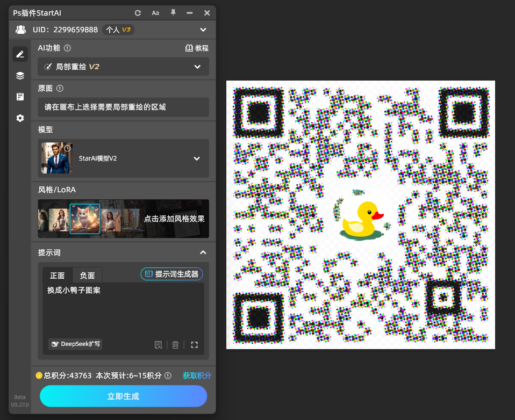Open the StarAI模型V2 model dropdown
The height and width of the screenshot is (420, 515).
(124, 158)
